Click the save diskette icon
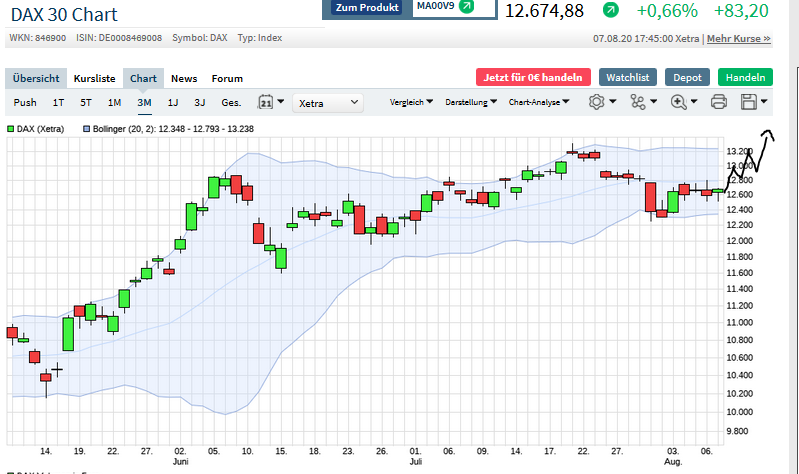Screen dimensions: 799x474 click(749, 102)
